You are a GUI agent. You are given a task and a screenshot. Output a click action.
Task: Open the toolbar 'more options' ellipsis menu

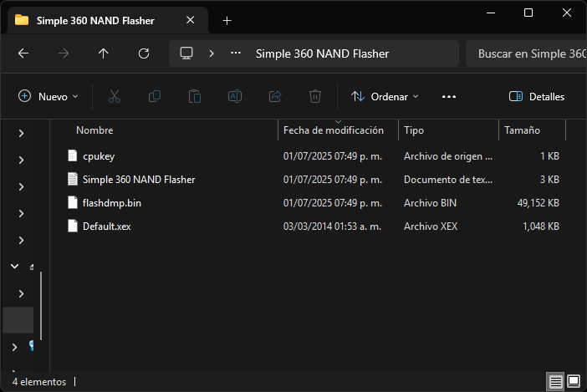pyautogui.click(x=449, y=96)
